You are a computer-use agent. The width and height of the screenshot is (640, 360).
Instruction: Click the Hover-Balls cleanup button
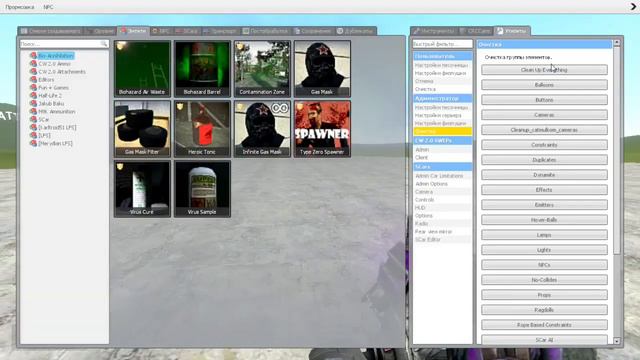544,220
